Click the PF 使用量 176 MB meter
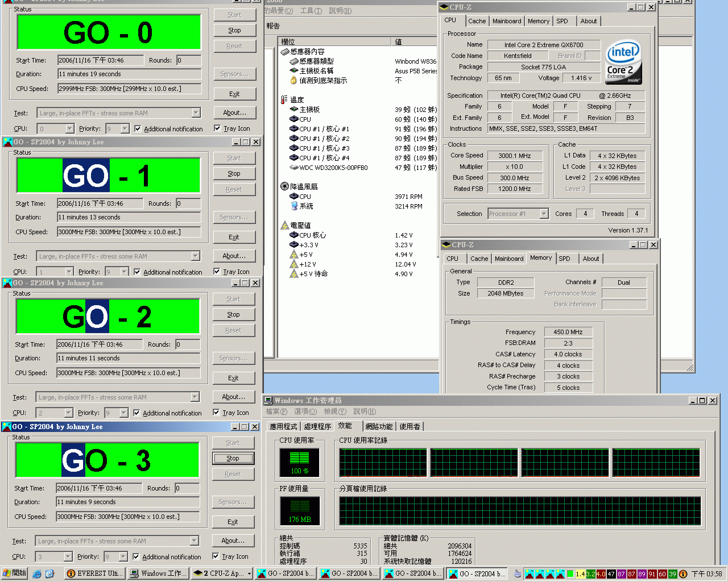 (299, 510)
